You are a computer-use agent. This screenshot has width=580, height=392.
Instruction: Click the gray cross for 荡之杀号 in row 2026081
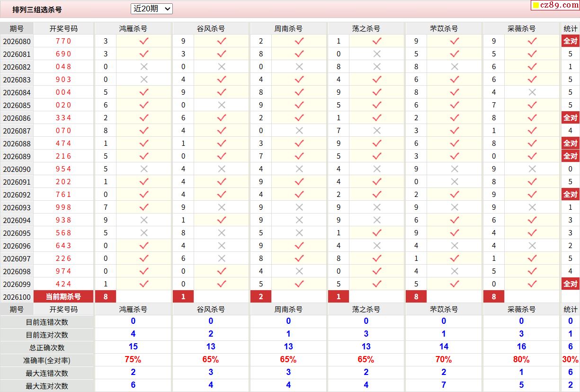tap(377, 54)
